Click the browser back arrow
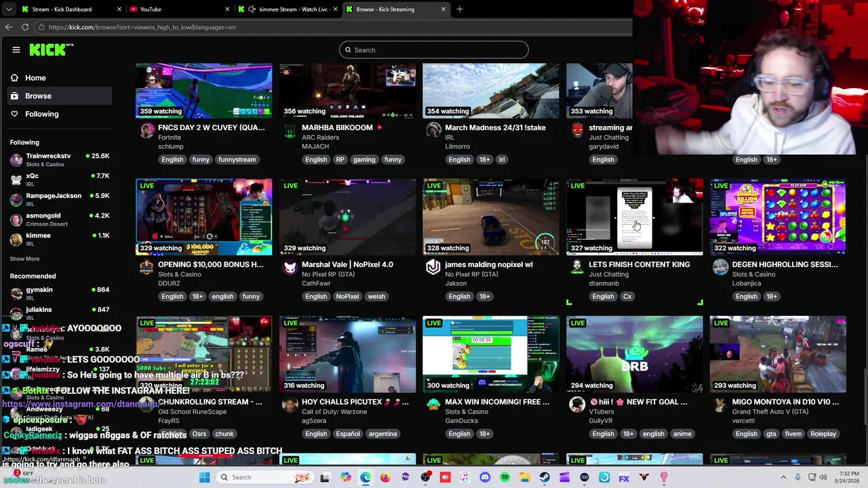The image size is (868, 488). tap(9, 27)
